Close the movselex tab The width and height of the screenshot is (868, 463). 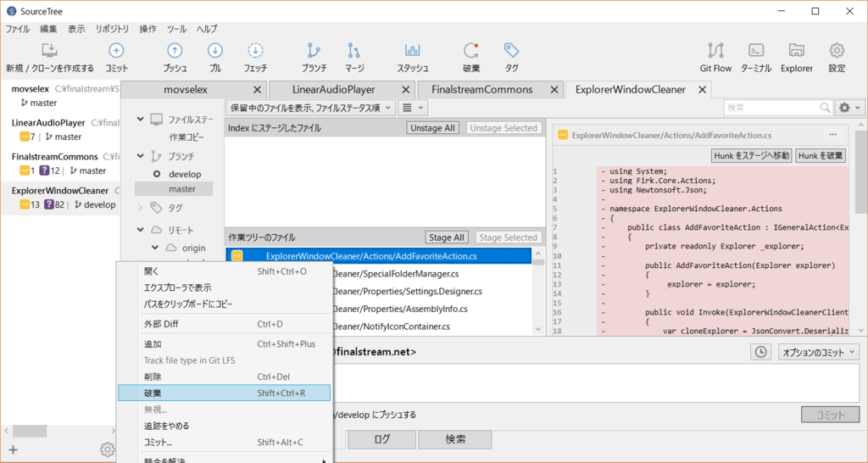[257, 90]
